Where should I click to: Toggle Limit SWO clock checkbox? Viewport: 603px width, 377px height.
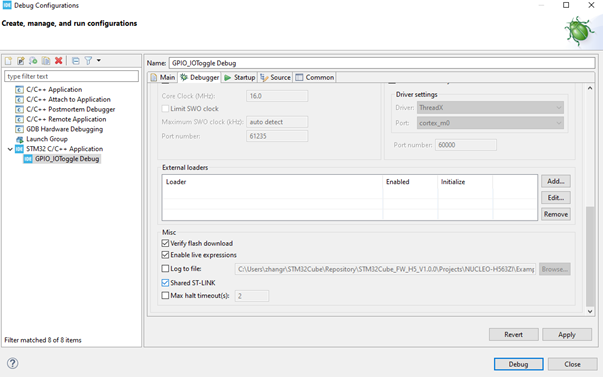pyautogui.click(x=165, y=109)
